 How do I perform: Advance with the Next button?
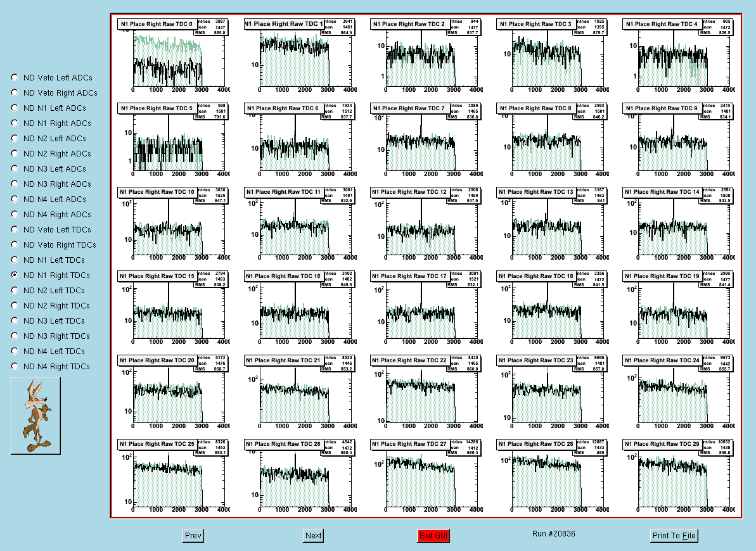(313, 536)
